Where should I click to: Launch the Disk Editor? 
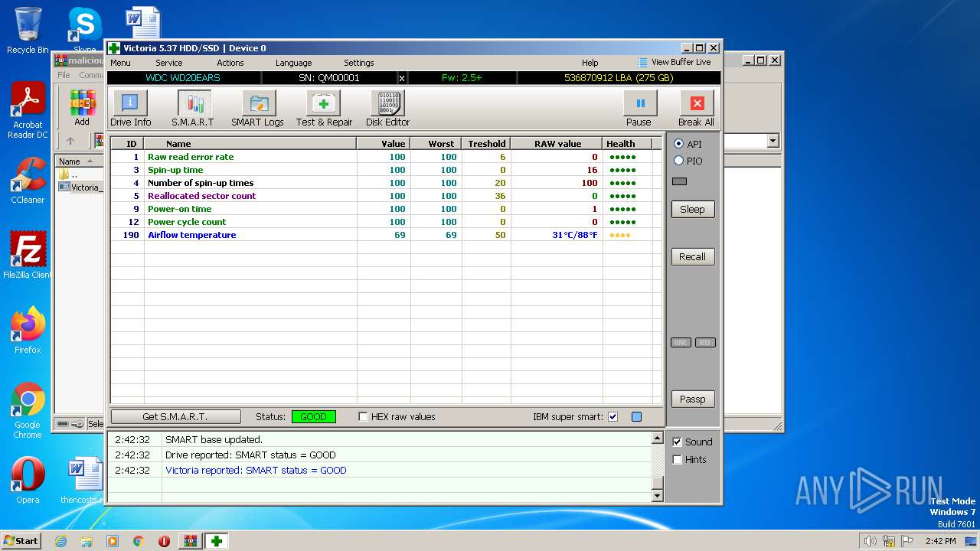(x=387, y=108)
